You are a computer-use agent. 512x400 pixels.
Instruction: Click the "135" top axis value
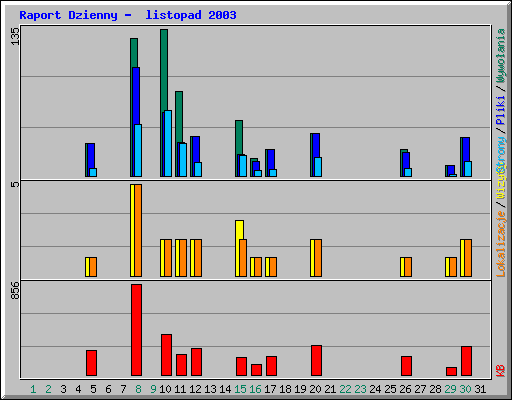[15, 36]
